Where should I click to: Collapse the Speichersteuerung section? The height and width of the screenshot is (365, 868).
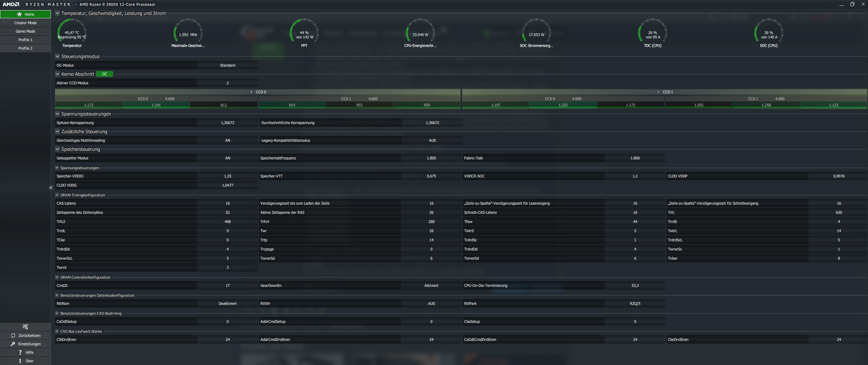(57, 149)
